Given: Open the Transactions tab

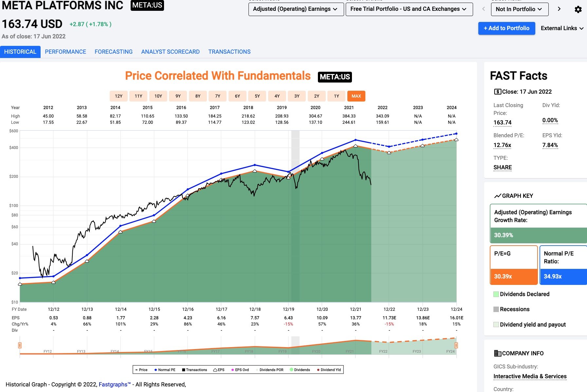Looking at the screenshot, I should (229, 52).
